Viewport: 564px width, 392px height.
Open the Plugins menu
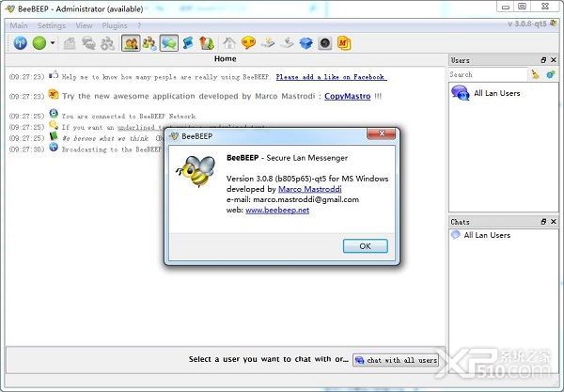tap(115, 25)
